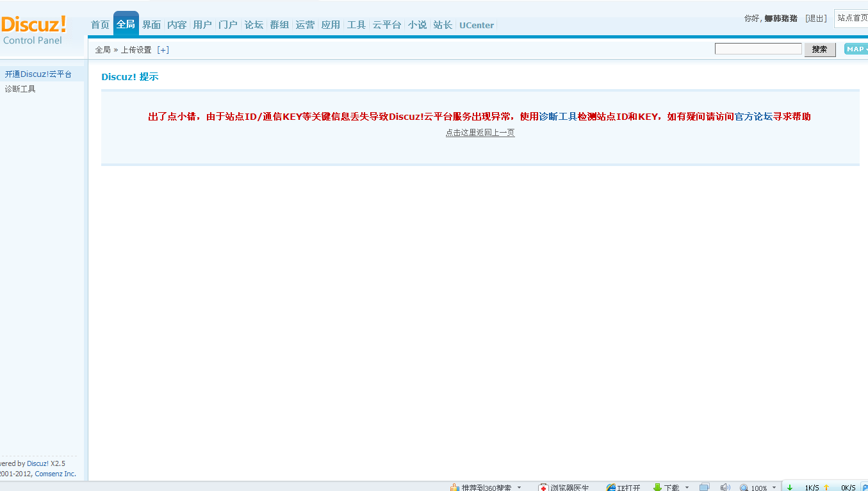This screenshot has width=868, height=491.
Task: Expand the 下载 dropdown arrow
Action: tap(687, 488)
